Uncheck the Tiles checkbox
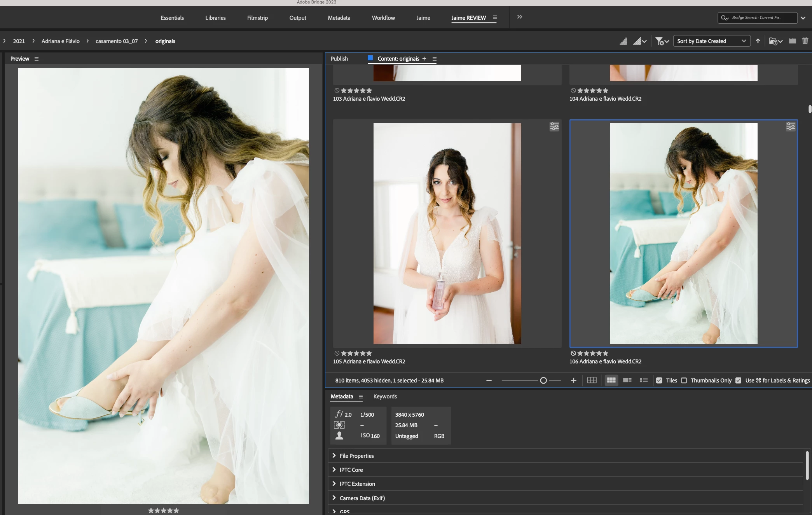The image size is (812, 515). point(659,381)
